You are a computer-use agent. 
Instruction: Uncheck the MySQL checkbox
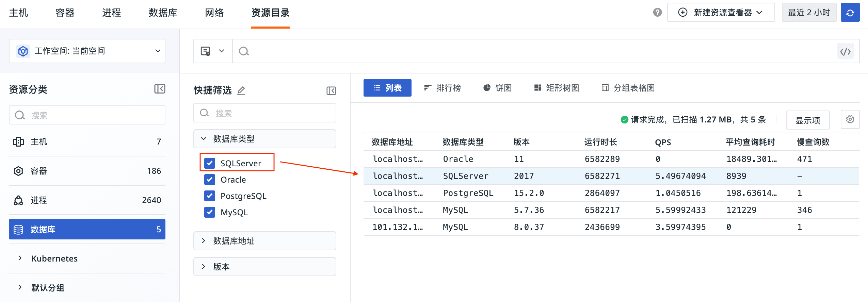[x=210, y=212]
